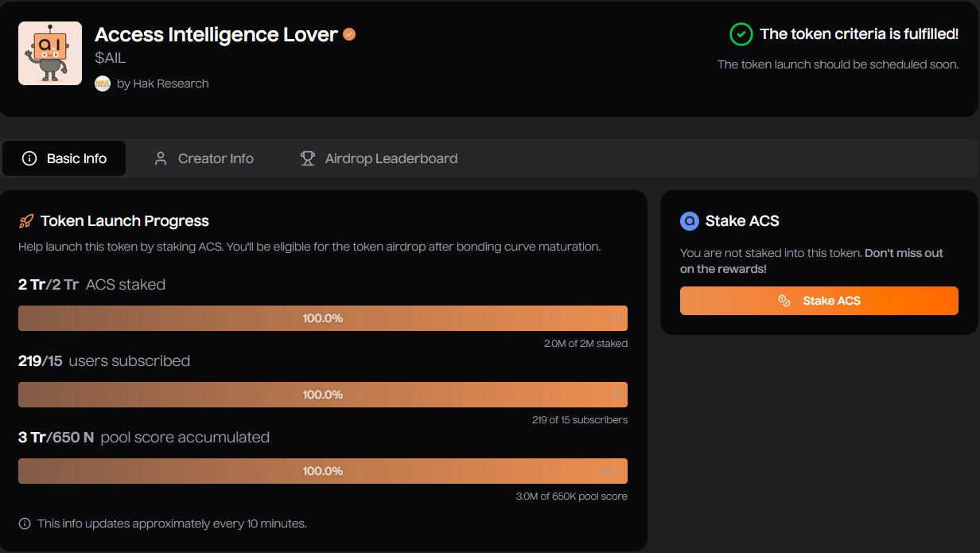Image resolution: width=980 pixels, height=553 pixels.
Task: Click the $AIL ticker symbol text
Action: coord(111,58)
